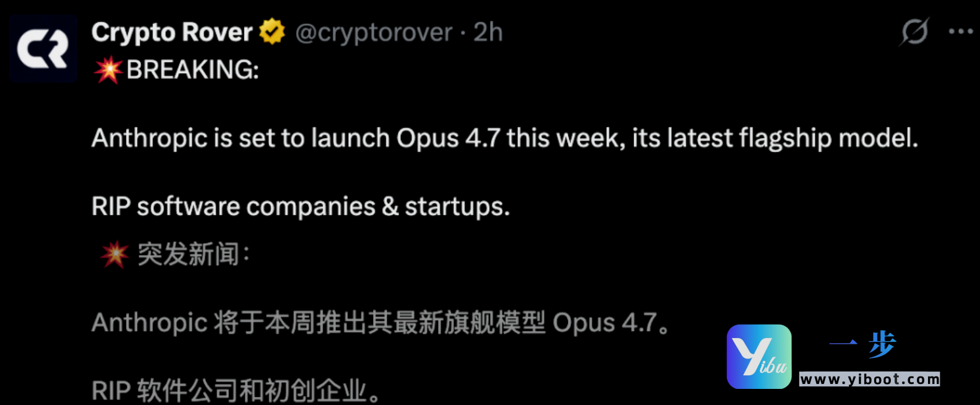The width and height of the screenshot is (980, 405).
Task: Click the sentence mentioning Opus 4.7 launch
Action: [504, 138]
